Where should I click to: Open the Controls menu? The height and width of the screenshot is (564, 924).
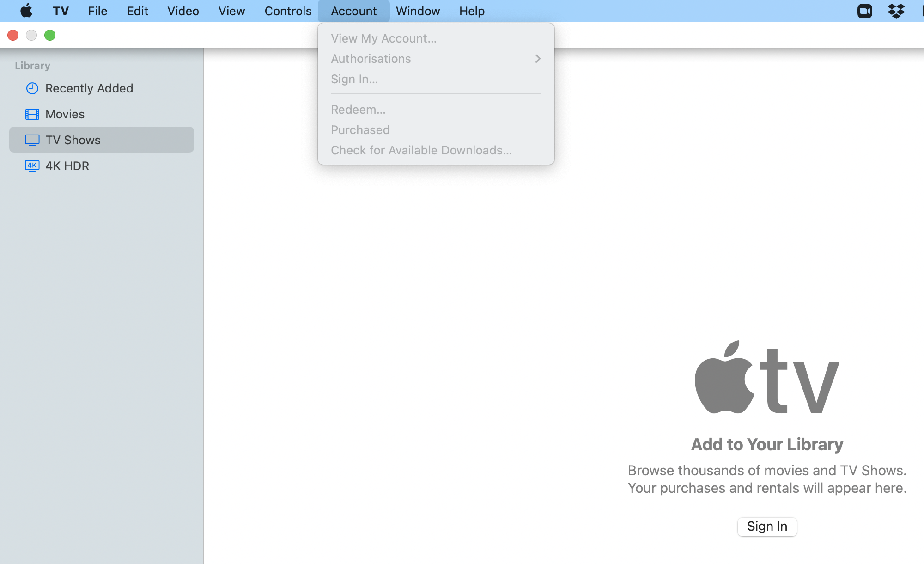(x=288, y=11)
